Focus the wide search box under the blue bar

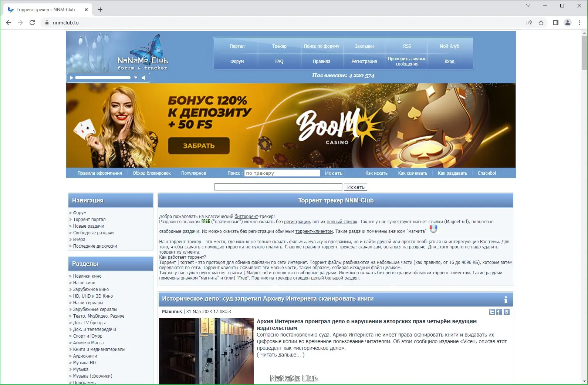coord(278,187)
